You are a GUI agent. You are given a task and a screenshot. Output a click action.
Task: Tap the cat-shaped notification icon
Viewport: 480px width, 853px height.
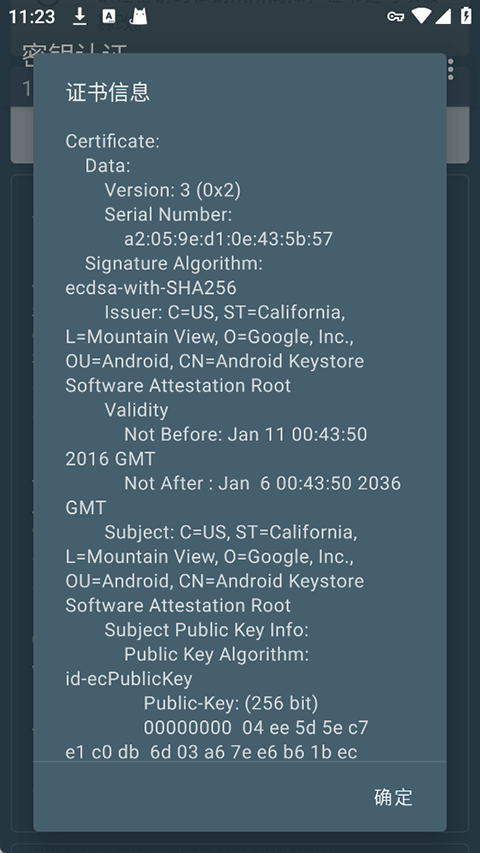point(138,16)
